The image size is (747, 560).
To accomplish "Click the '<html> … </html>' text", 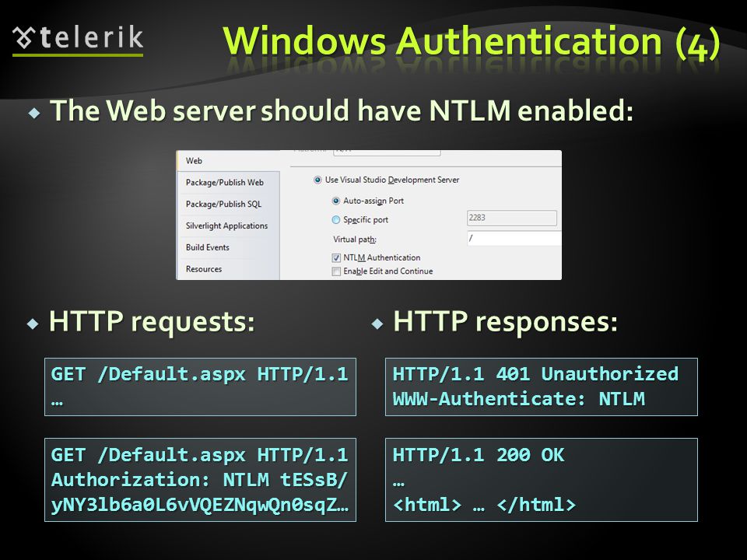I will pyautogui.click(x=484, y=505).
